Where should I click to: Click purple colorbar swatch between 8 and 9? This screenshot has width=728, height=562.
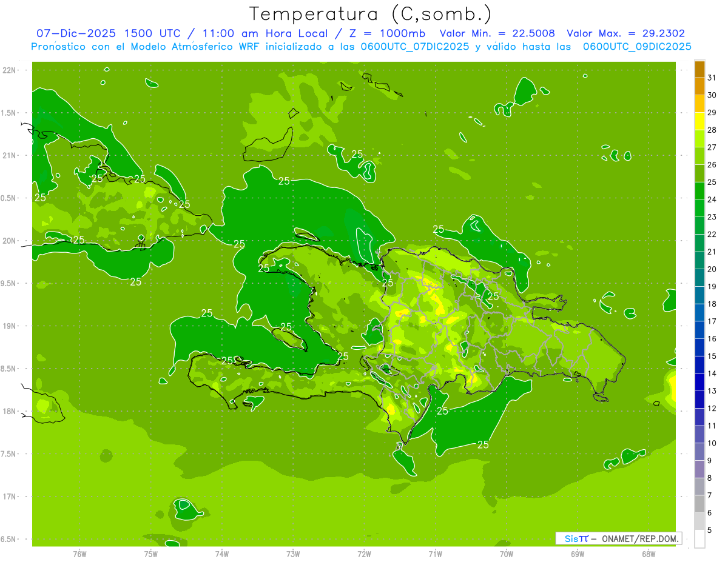[699, 470]
